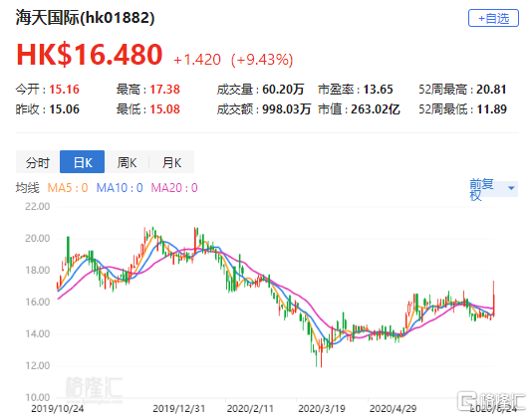The height and width of the screenshot is (418, 532).
Task: Click the 52周最低 value 11.89
Action: coord(491,109)
